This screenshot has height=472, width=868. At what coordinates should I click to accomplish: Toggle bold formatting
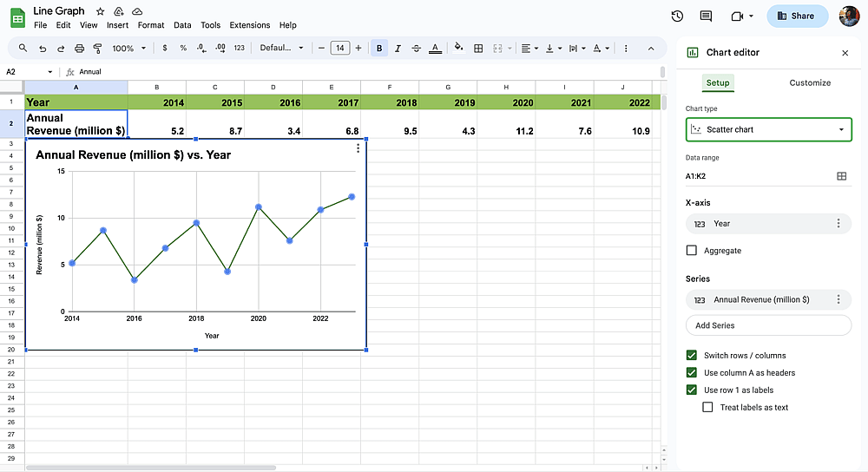pos(379,48)
